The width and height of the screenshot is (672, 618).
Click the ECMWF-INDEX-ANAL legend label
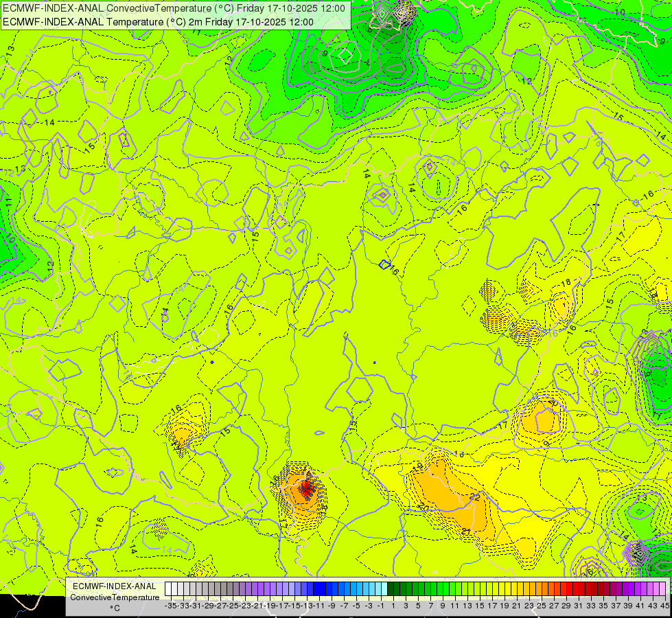pyautogui.click(x=115, y=586)
